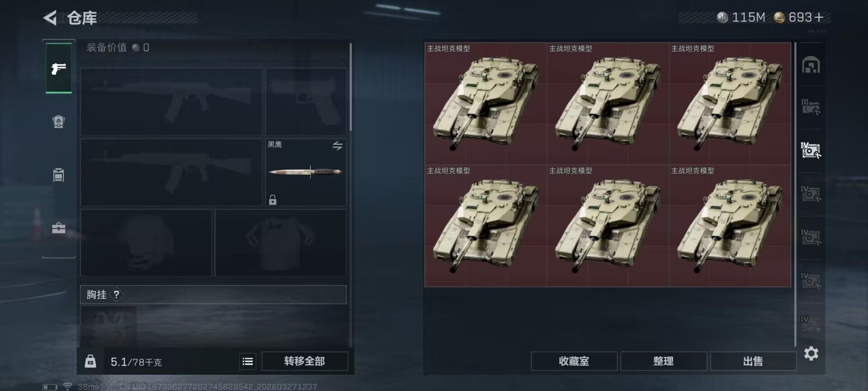Select the level III storage box icon
This screenshot has width=868, height=391.
[811, 107]
